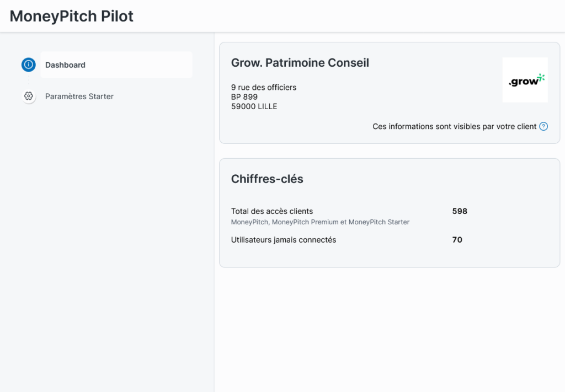The height and width of the screenshot is (392, 565).
Task: Click the .grow company logo
Action: [525, 80]
